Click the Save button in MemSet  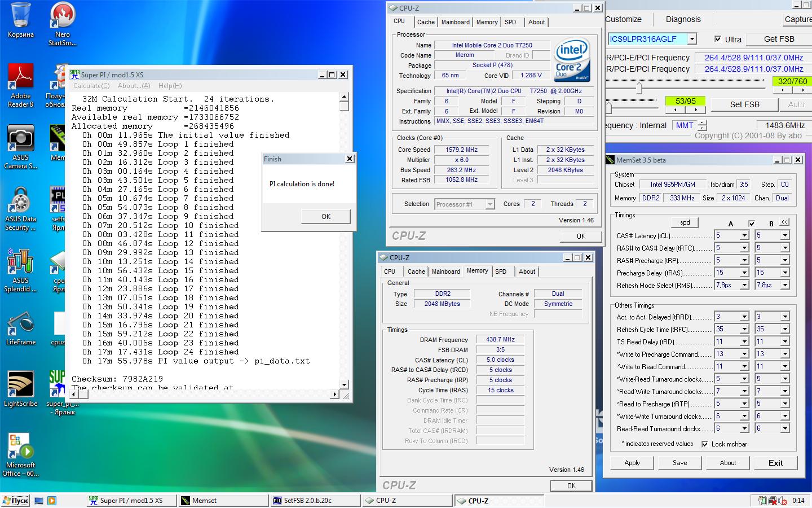click(x=679, y=463)
